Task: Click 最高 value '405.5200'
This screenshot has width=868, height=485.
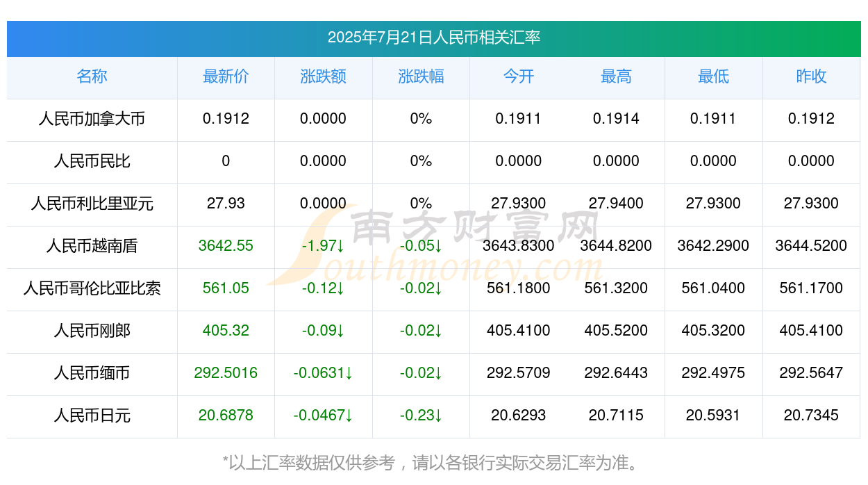Action: point(616,331)
